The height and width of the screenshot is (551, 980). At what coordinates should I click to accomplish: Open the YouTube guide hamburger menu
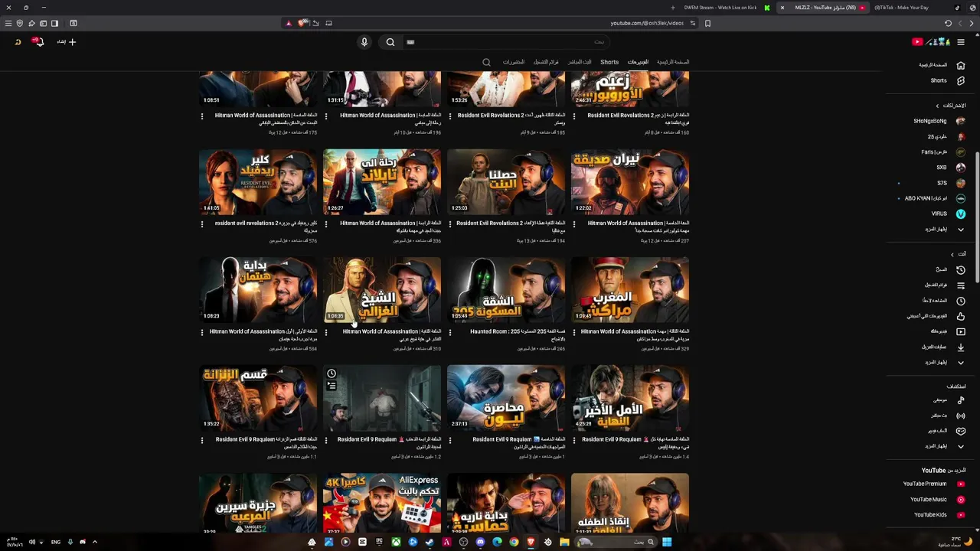(x=961, y=42)
